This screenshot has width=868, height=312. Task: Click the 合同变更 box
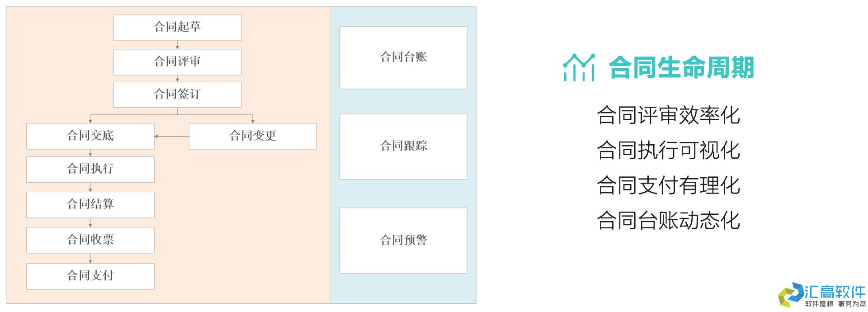pyautogui.click(x=253, y=136)
